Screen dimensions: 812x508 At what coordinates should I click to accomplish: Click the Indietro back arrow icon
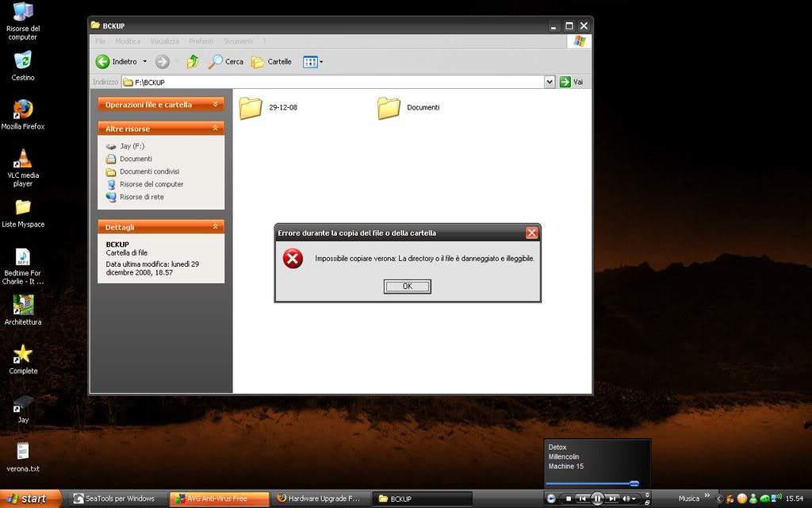(103, 62)
